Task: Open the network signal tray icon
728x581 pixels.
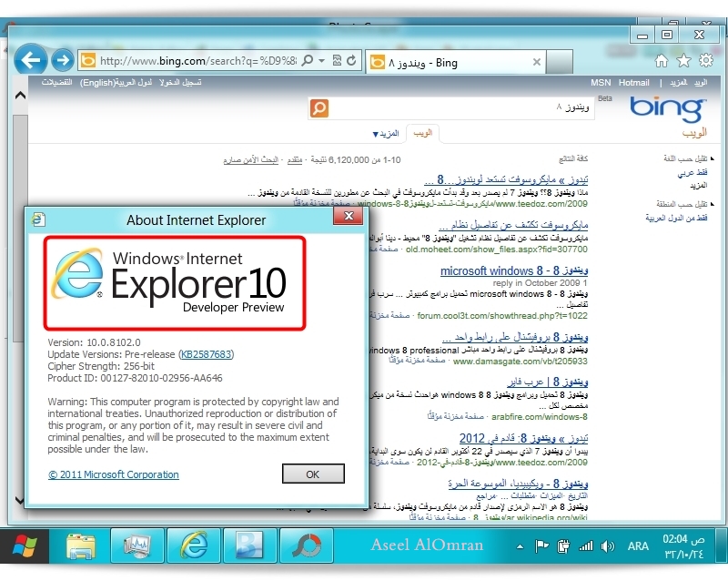Action: point(586,546)
